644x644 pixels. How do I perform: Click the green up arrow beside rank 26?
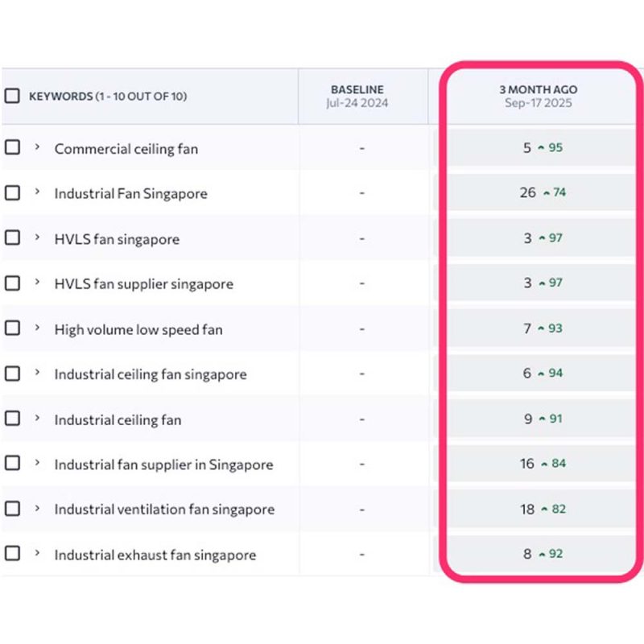click(546, 193)
